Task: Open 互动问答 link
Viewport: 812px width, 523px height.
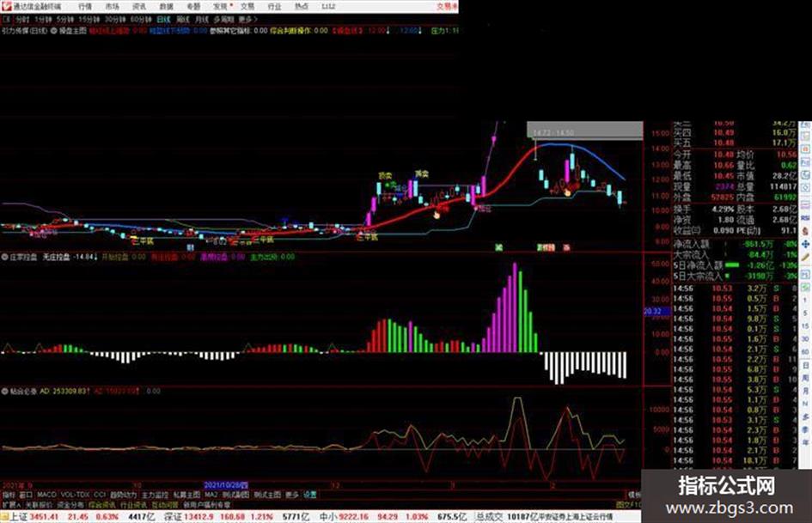Action: tap(165, 504)
